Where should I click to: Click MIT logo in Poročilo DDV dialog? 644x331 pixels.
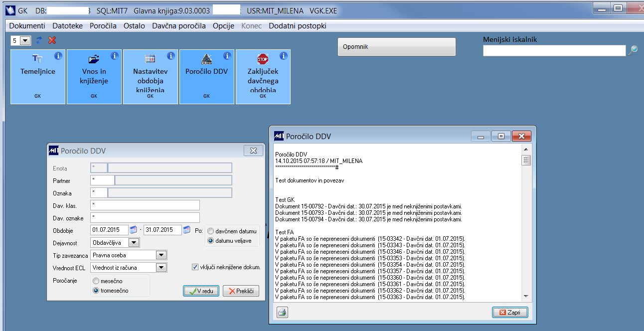[53, 151]
